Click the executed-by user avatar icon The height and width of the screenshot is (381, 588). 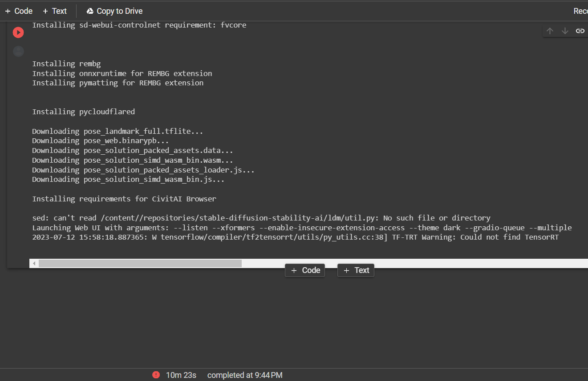point(18,51)
